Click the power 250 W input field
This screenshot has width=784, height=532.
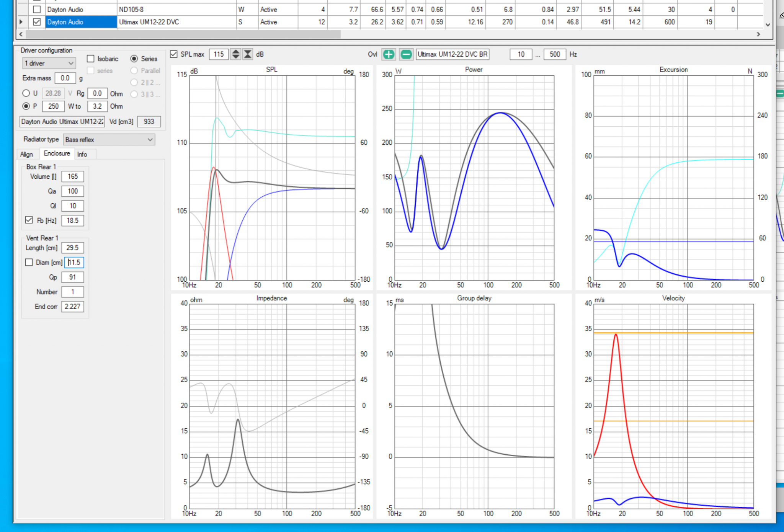point(53,106)
